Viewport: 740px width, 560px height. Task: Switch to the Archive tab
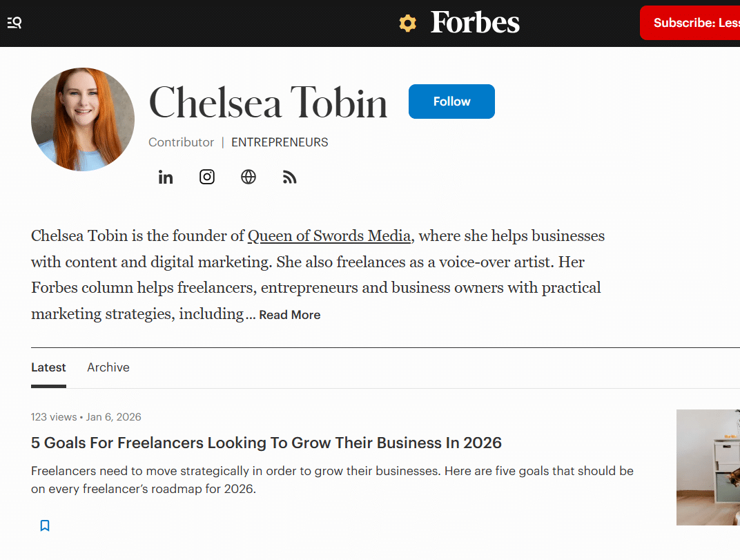pyautogui.click(x=108, y=367)
